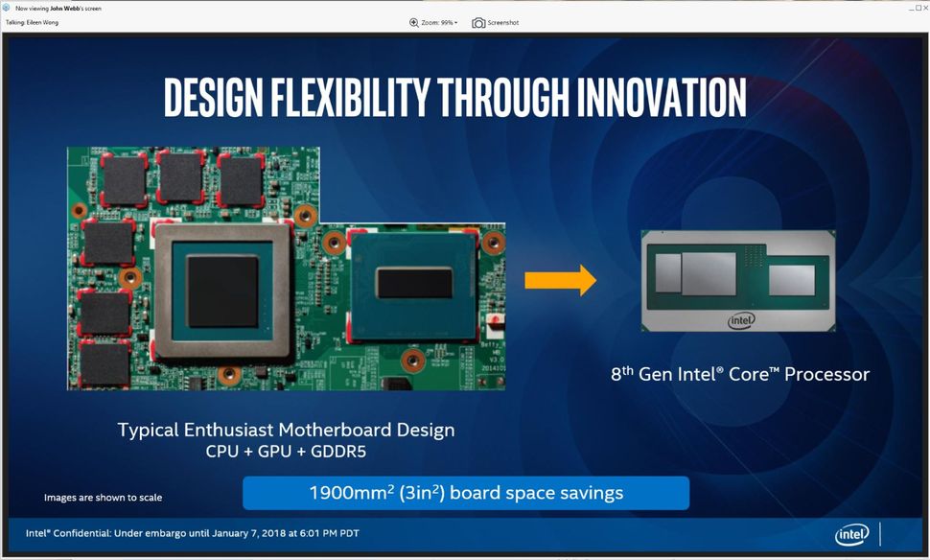Select the 8th Gen Intel Core processor image
The height and width of the screenshot is (560, 930).
pyautogui.click(x=740, y=278)
